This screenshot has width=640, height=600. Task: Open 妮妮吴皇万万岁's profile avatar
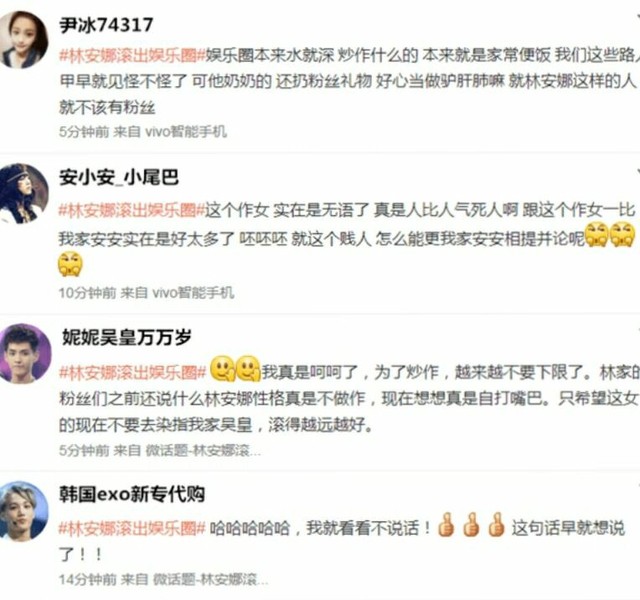tap(24, 353)
